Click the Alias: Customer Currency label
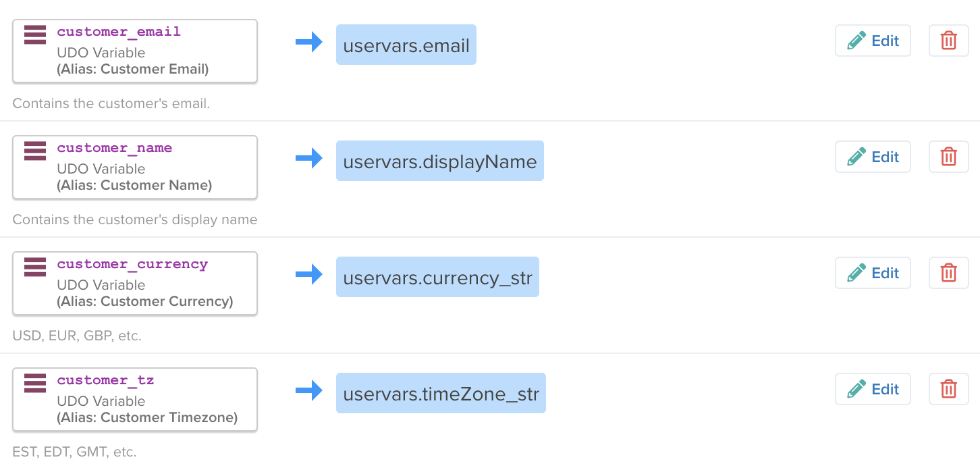The image size is (980, 470). click(145, 301)
